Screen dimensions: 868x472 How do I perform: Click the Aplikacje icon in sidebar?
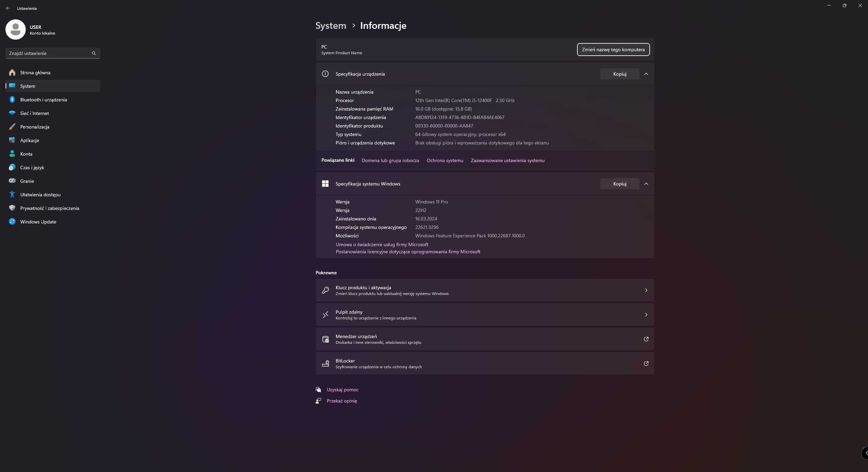[12, 140]
